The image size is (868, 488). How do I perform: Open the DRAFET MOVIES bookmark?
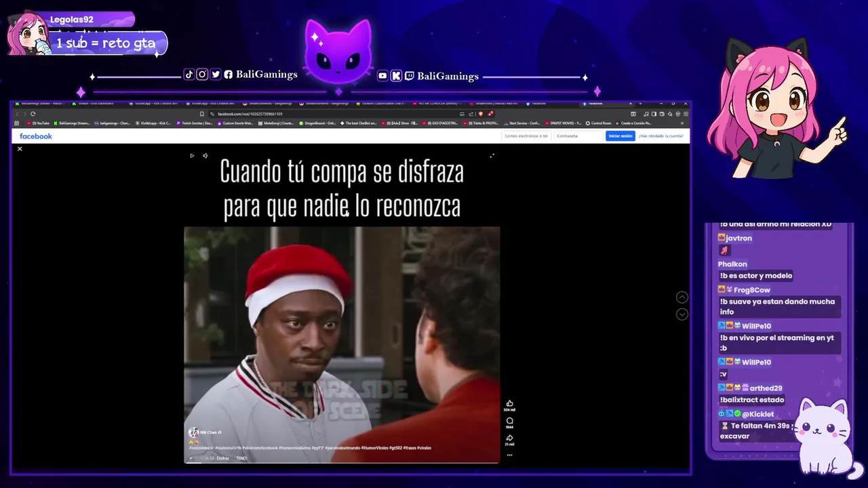click(x=564, y=123)
